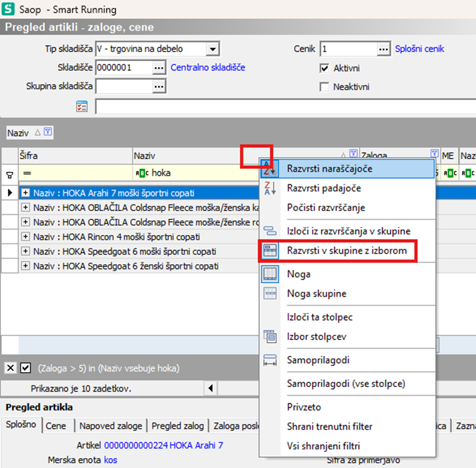Toggle the Noga menu option
476x468 pixels.
[x=347, y=274]
